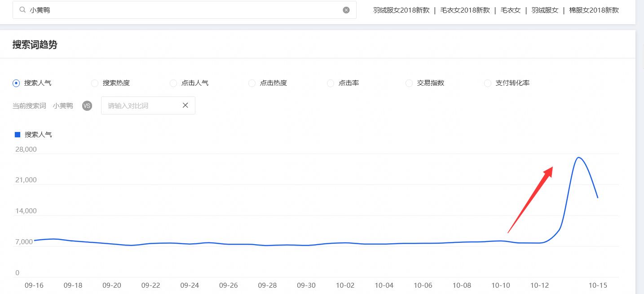Choose the 交易指数 index

pyautogui.click(x=409, y=83)
